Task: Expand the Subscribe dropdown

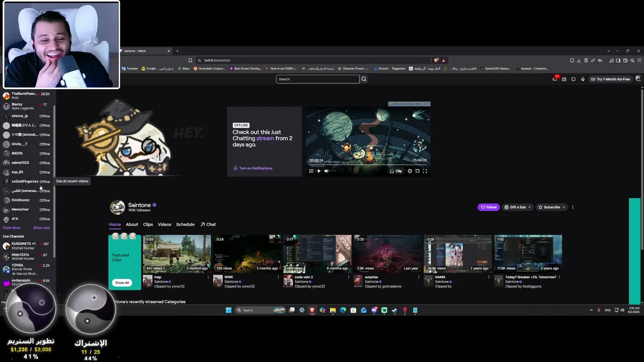Action: [551, 207]
